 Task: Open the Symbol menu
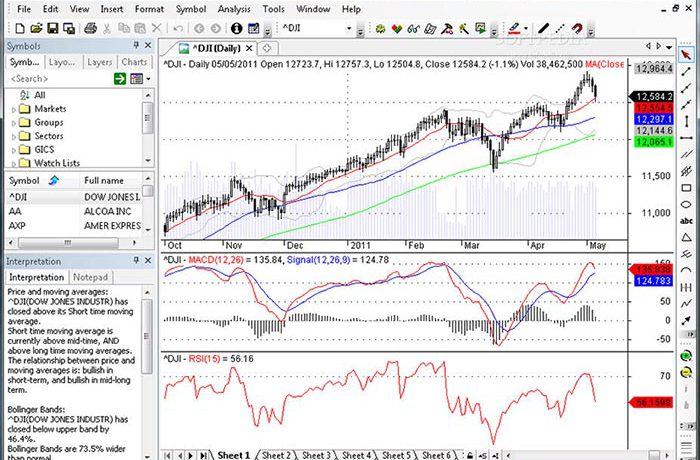click(x=191, y=9)
